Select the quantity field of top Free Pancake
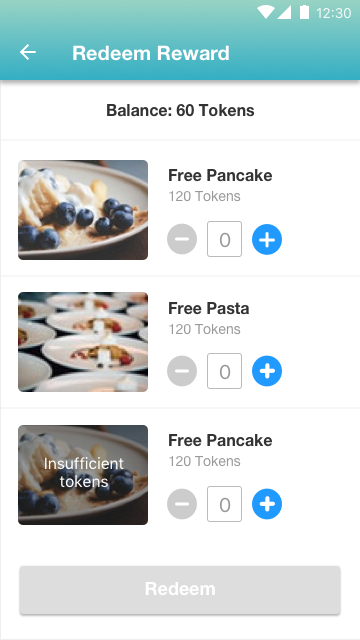 click(224, 239)
